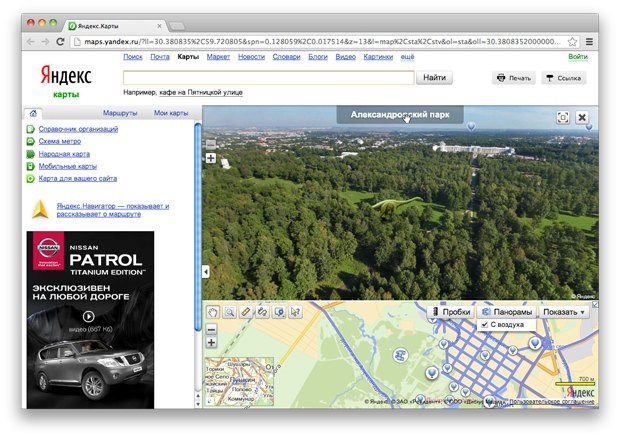Viewport: 620px width, 438px height.
Task: Collapse the overview minimap with its arrow
Action: (208, 401)
